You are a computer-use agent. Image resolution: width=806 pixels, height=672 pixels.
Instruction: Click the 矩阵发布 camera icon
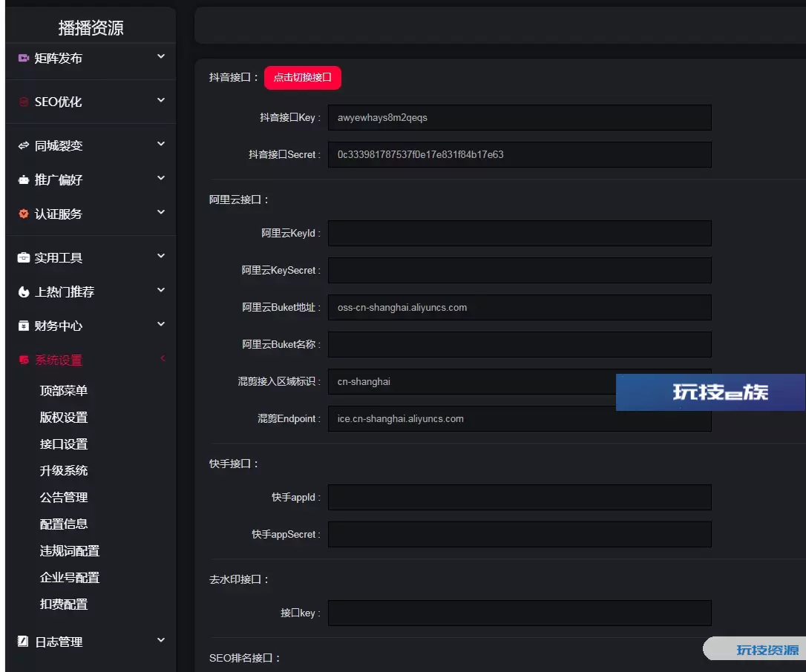(x=23, y=58)
